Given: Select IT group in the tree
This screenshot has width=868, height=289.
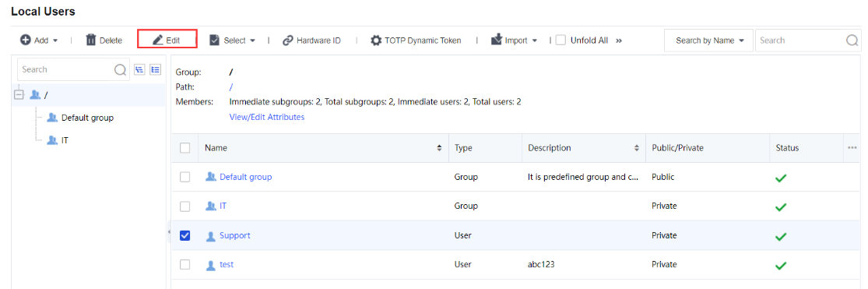Looking at the screenshot, I should coord(65,140).
